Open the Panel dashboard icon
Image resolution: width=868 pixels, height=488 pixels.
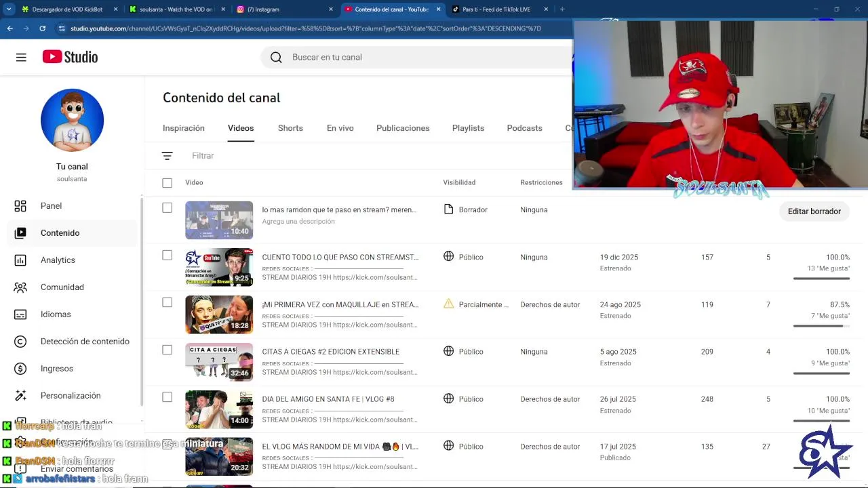[20, 206]
